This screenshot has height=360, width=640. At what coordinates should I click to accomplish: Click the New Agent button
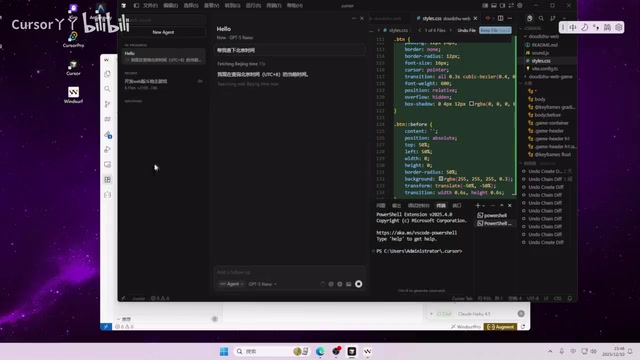coord(163,32)
